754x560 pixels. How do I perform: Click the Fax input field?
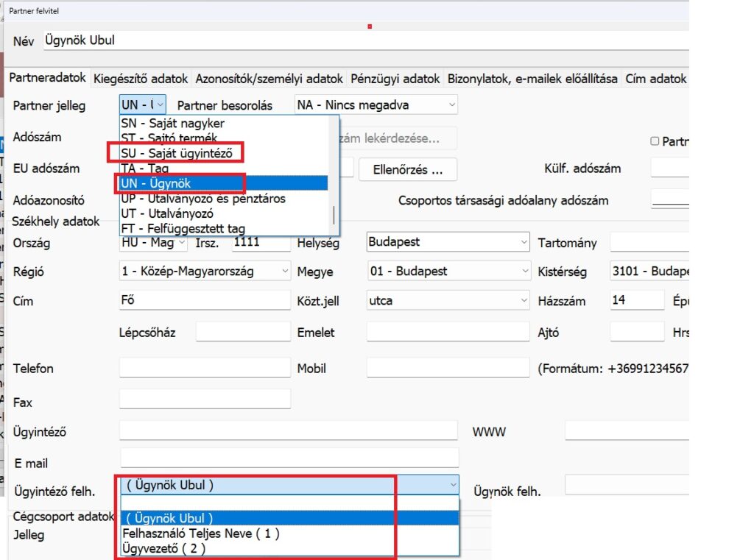[205, 399]
